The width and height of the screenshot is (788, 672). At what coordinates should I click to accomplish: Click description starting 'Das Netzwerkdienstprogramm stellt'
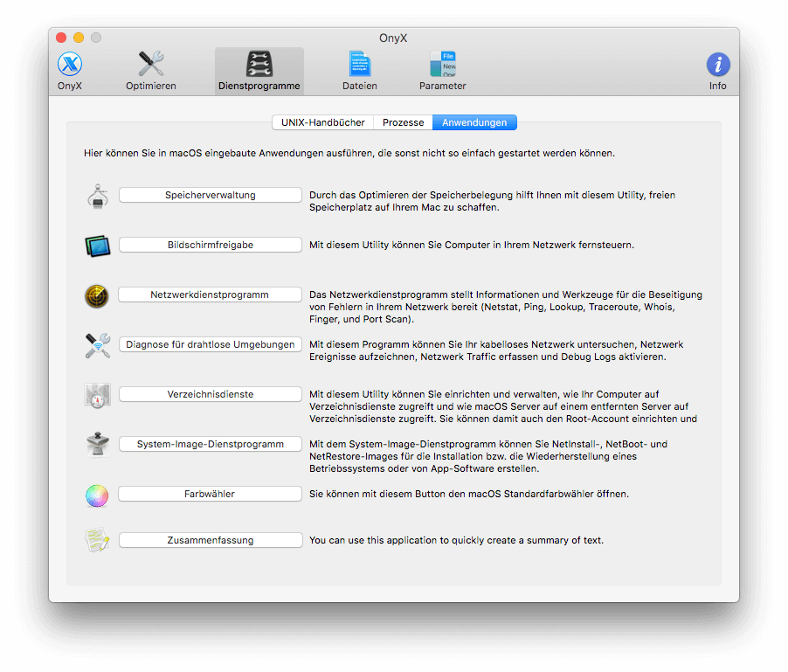(506, 307)
